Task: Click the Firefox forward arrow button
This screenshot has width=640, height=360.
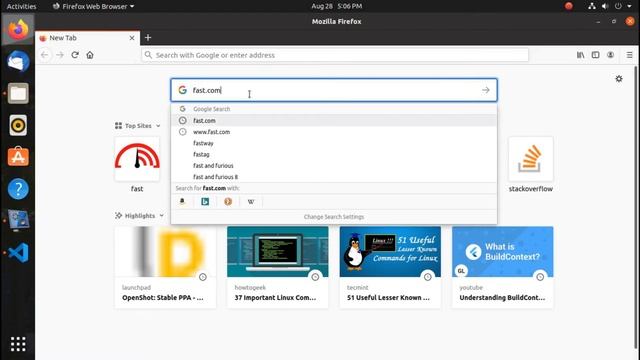Action: pos(60,55)
